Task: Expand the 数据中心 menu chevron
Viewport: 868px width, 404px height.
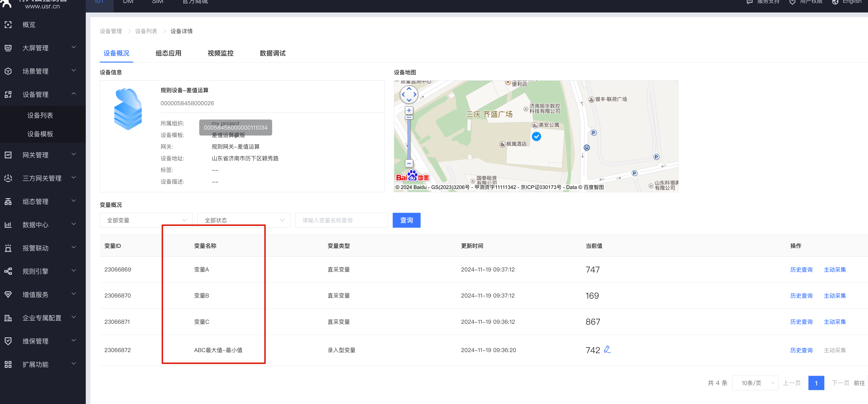Action: (73, 224)
